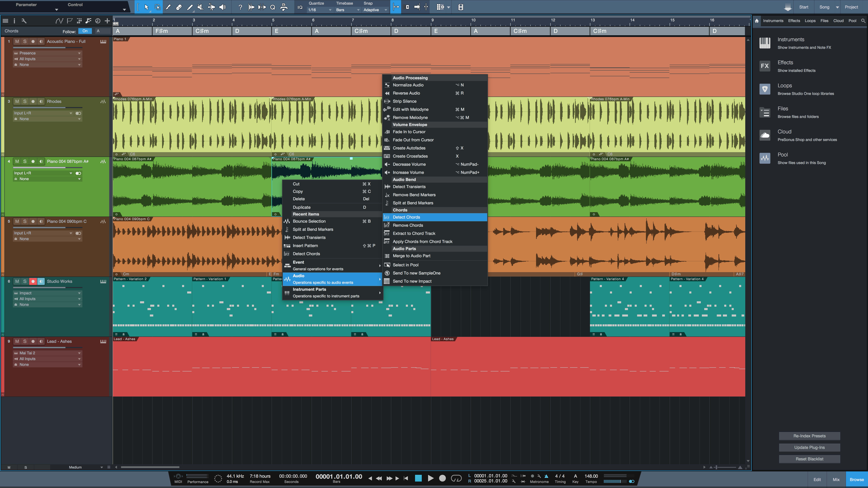
Task: Open Impact instrument dropdown on Studio Works
Action: click(47, 293)
